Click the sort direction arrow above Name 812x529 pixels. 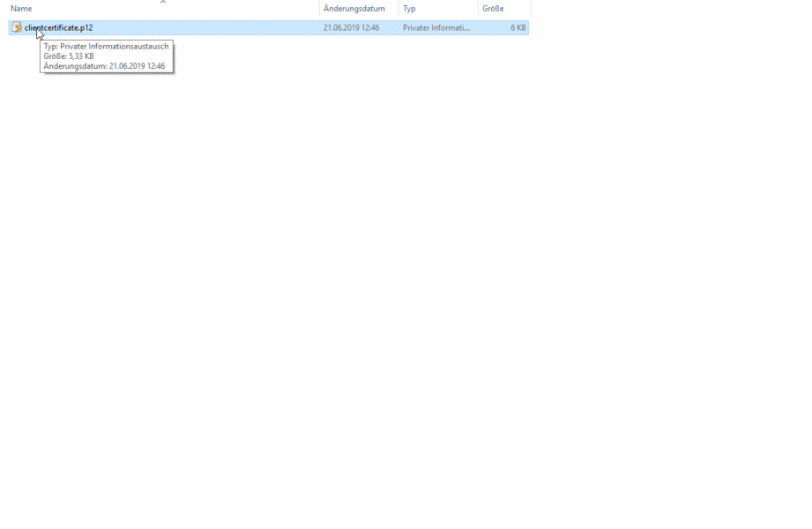coord(163,2)
